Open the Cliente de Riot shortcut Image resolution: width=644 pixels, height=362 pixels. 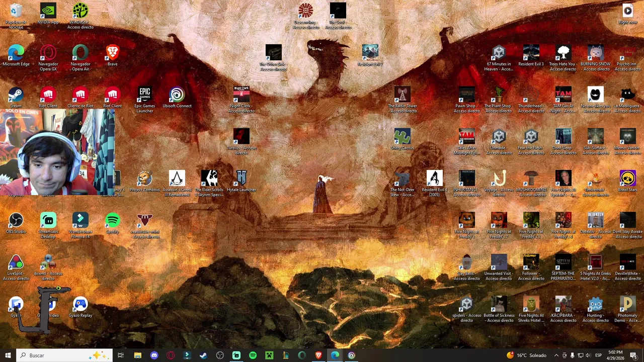click(80, 98)
